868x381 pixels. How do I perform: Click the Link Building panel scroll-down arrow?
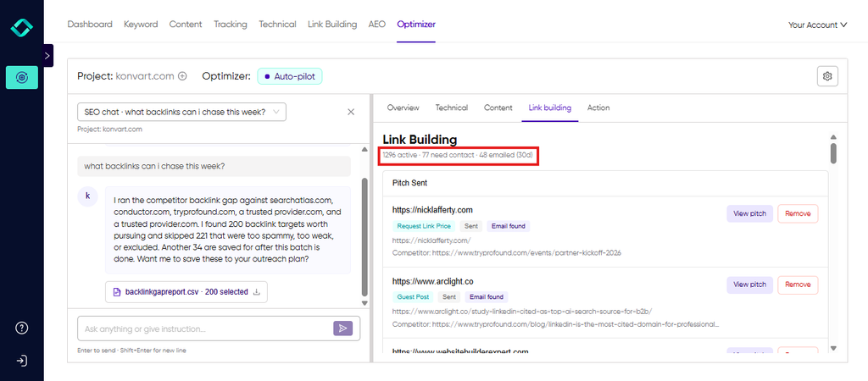(834, 348)
